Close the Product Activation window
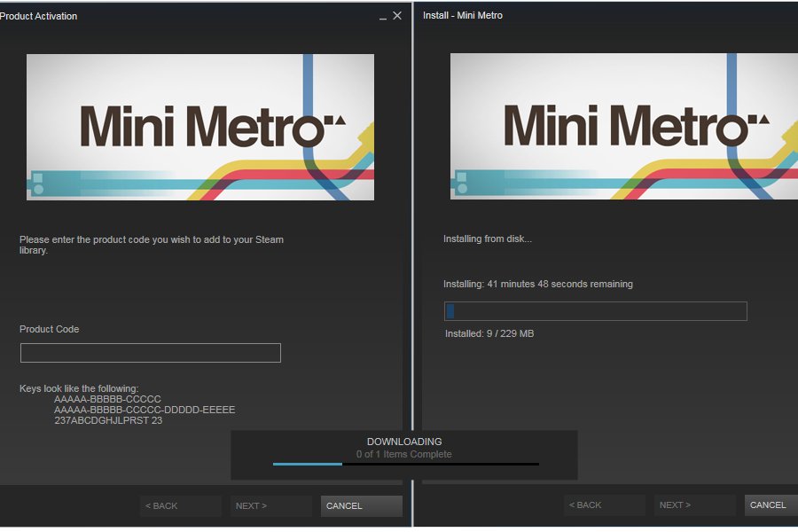Image resolution: width=798 pixels, height=532 pixels. (x=397, y=15)
